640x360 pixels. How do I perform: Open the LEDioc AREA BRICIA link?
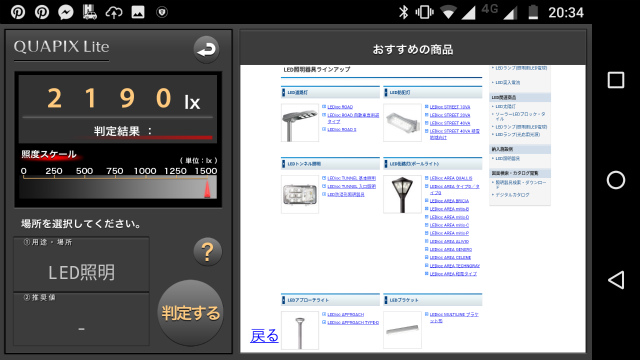click(x=449, y=201)
